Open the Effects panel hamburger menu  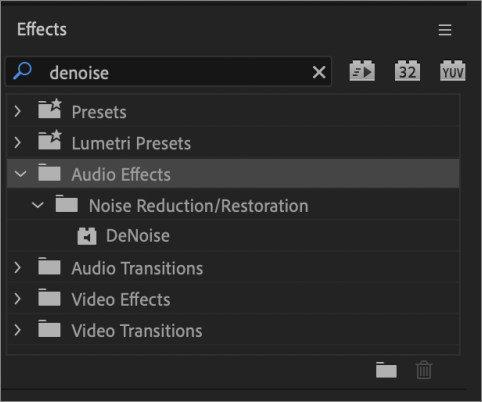[x=445, y=30]
